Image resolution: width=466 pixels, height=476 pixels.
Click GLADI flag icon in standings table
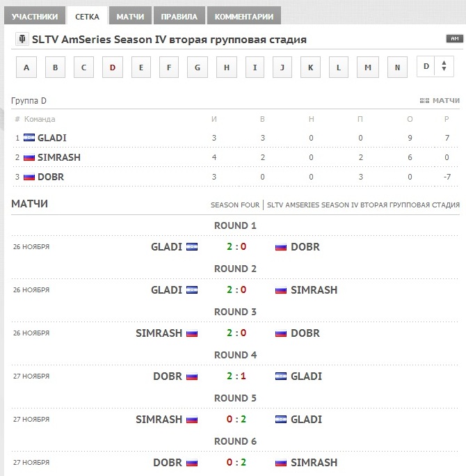[x=29, y=138]
